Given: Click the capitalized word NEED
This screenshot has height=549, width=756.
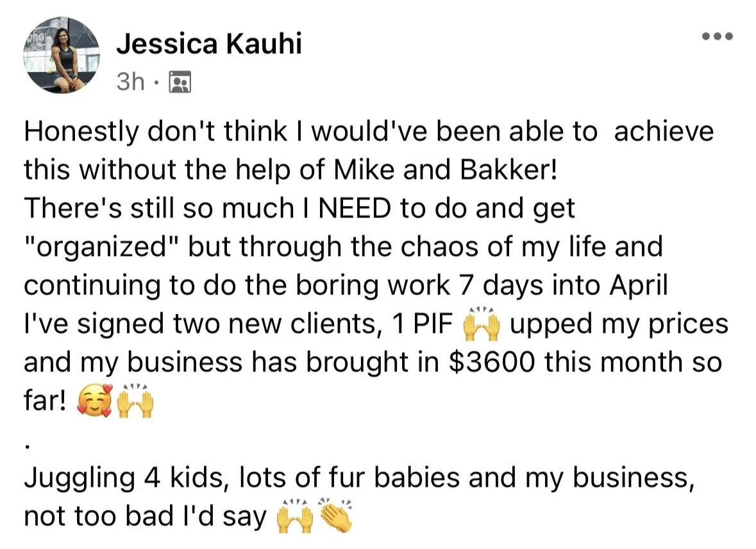Looking at the screenshot, I should click(x=355, y=208).
